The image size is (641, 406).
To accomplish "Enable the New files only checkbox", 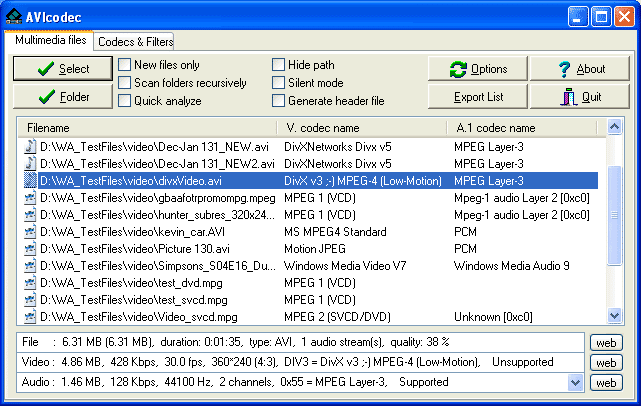I will tap(125, 65).
